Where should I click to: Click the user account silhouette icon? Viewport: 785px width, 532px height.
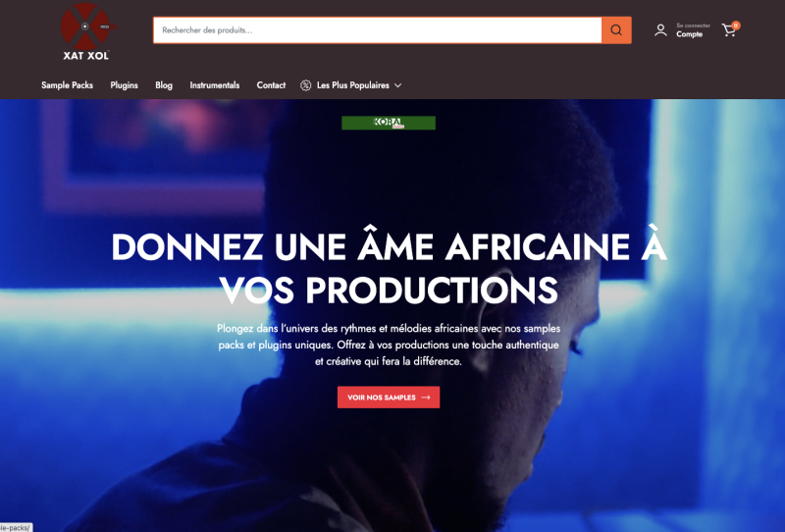click(660, 30)
